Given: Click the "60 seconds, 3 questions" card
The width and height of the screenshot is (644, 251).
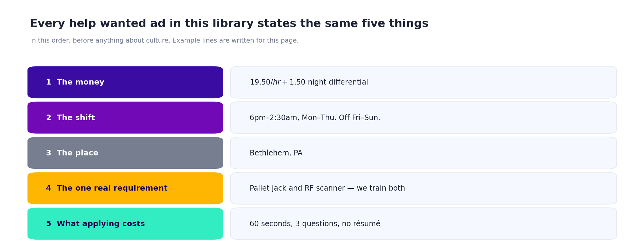Looking at the screenshot, I should [424, 224].
